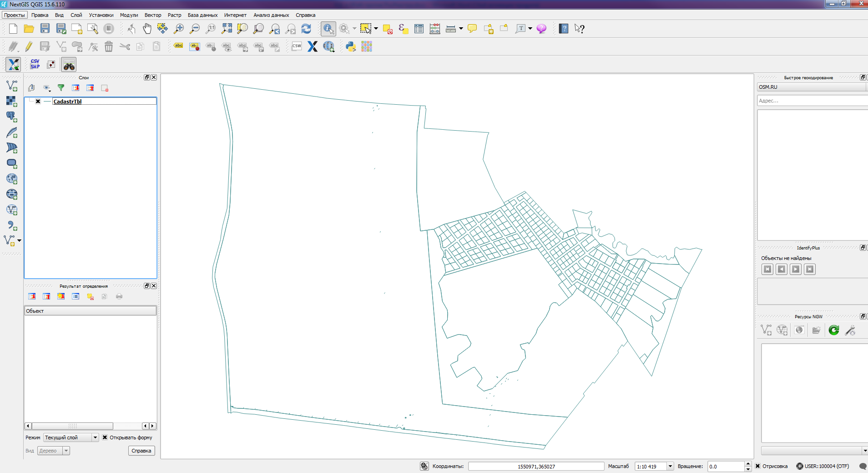Click the New project icon
Viewport: 868px width, 473px height.
coord(13,29)
